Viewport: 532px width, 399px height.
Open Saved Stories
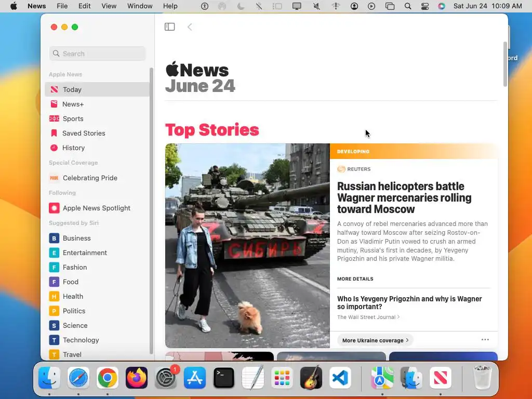[97, 134]
